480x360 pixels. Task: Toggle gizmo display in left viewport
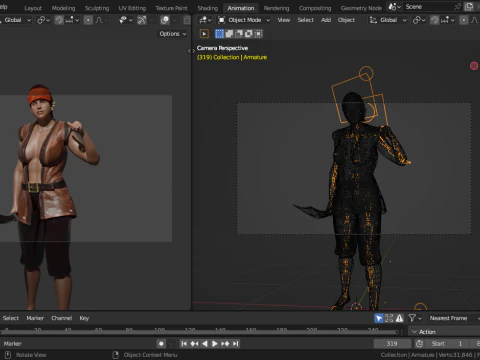pos(142,20)
